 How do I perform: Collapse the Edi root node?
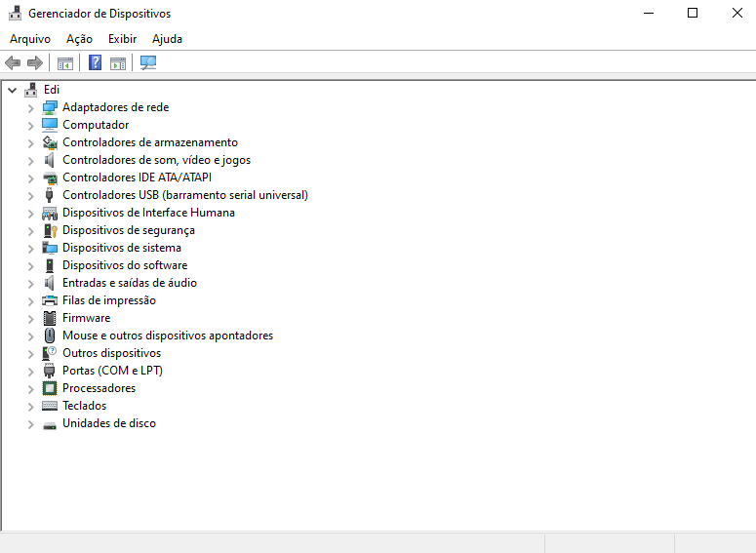click(x=13, y=90)
